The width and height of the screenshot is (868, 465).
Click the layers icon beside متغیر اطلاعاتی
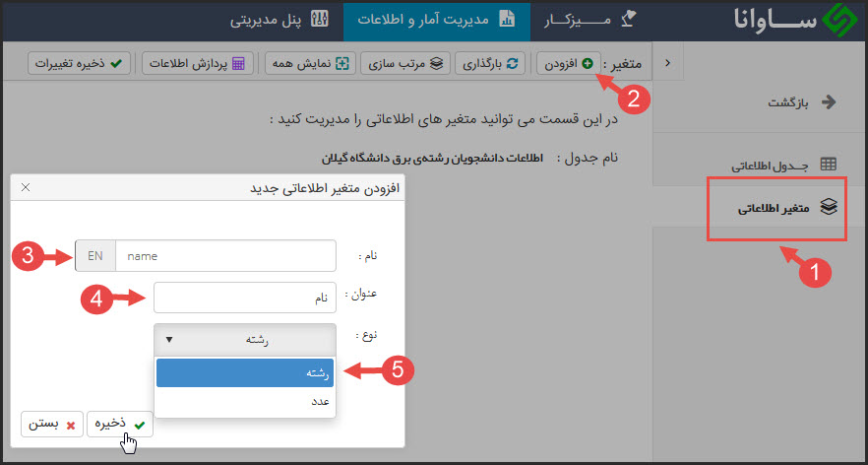click(x=829, y=207)
